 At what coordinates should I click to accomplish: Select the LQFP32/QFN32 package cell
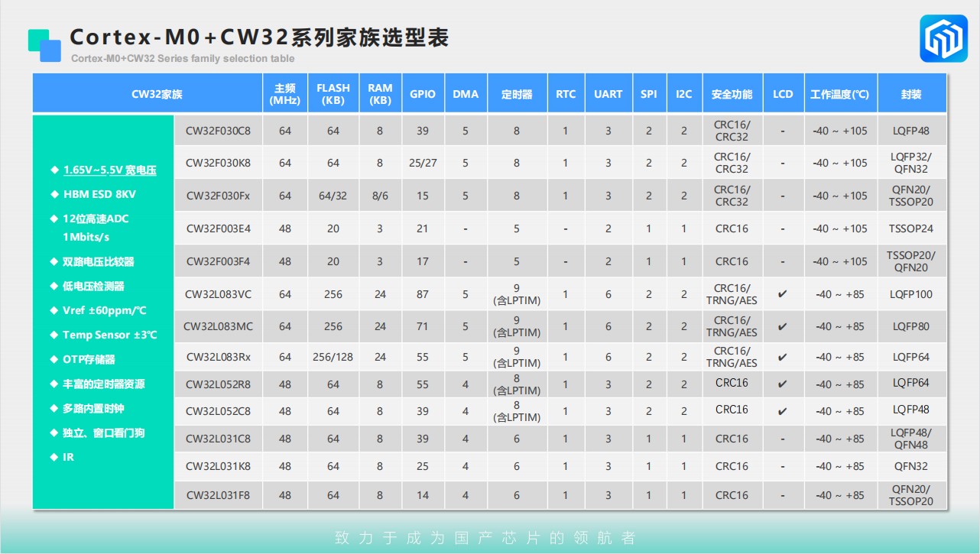[911, 163]
